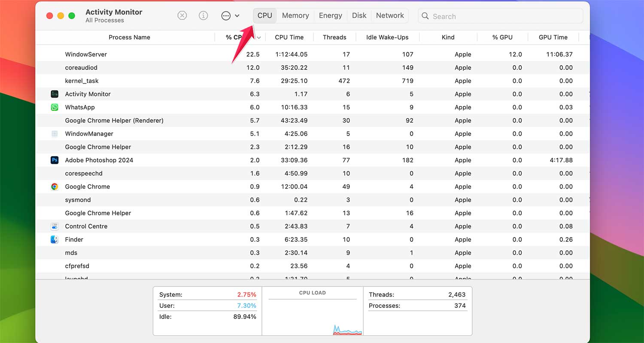Open the inspect process info icon
The height and width of the screenshot is (343, 644).
click(x=203, y=15)
